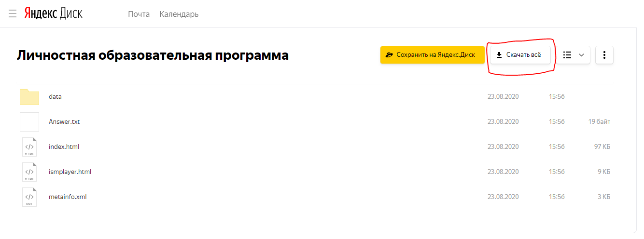Expand the view mode dropdown arrow

coord(581,55)
